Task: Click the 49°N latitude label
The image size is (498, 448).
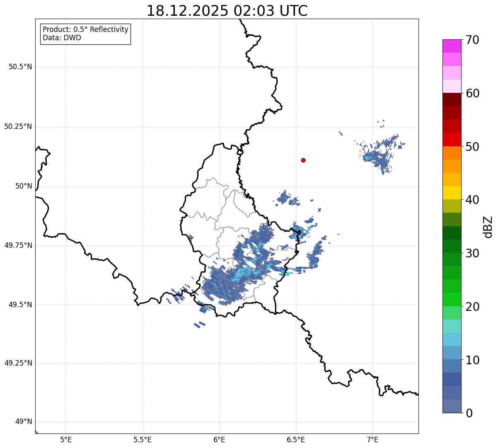Action: [24, 422]
